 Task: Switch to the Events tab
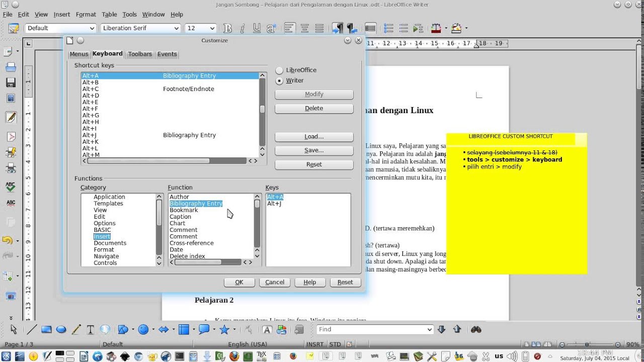coord(167,54)
